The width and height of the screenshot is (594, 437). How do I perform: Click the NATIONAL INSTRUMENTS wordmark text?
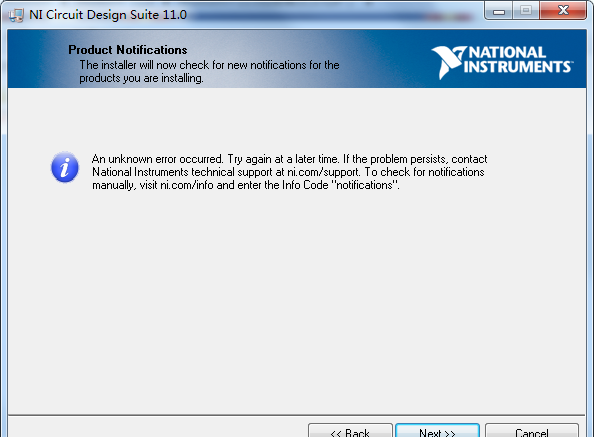coord(518,59)
